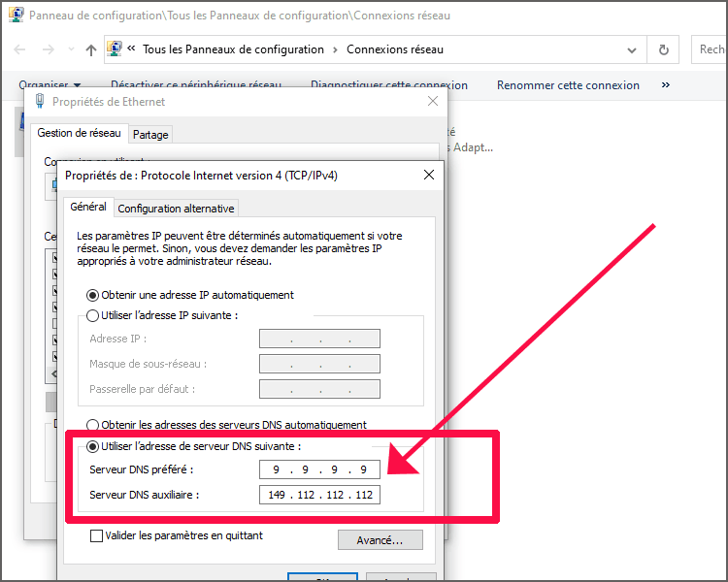Click the network icon in the address bar
Image resolution: width=728 pixels, height=582 pixels.
pos(115,48)
